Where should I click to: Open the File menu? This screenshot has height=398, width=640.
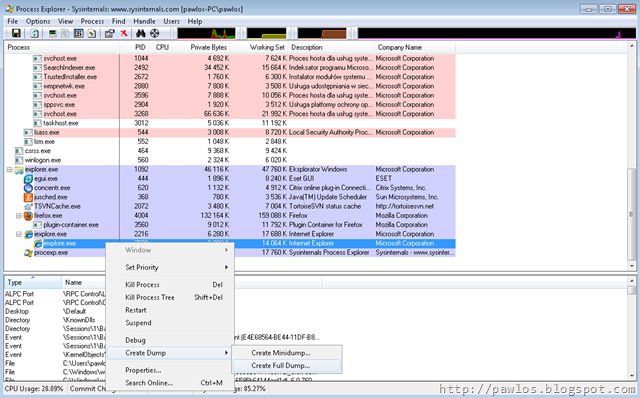(13, 21)
